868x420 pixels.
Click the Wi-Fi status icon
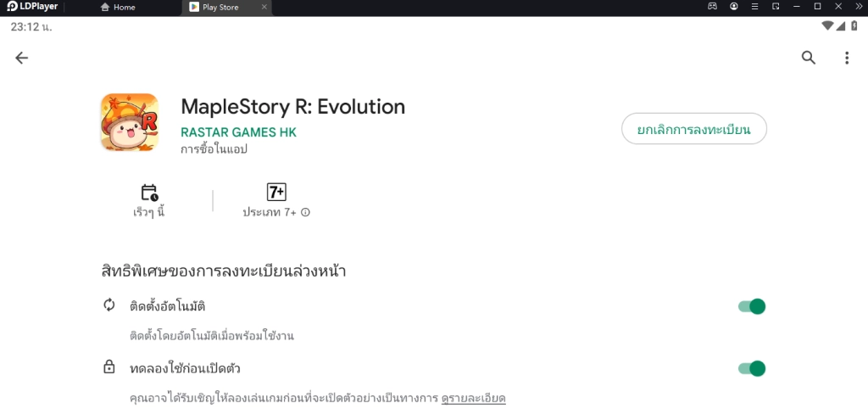pyautogui.click(x=827, y=25)
